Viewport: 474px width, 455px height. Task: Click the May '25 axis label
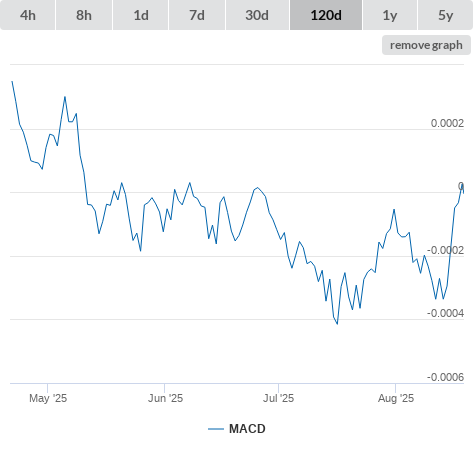[48, 398]
